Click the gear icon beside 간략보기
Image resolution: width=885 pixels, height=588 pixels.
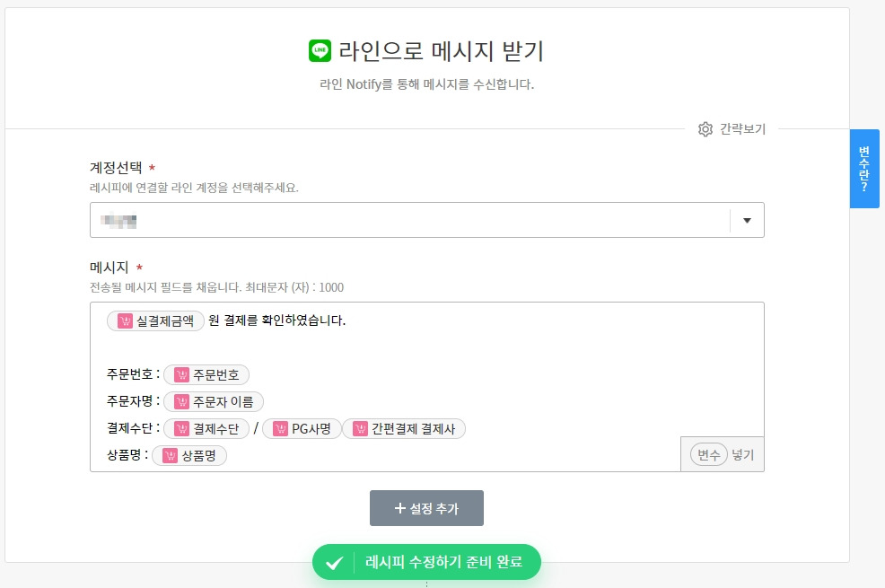click(x=705, y=129)
